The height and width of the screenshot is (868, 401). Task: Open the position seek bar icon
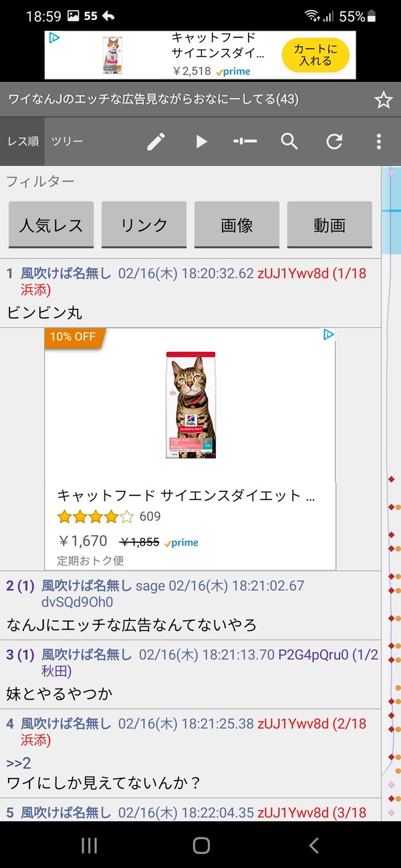tap(245, 142)
